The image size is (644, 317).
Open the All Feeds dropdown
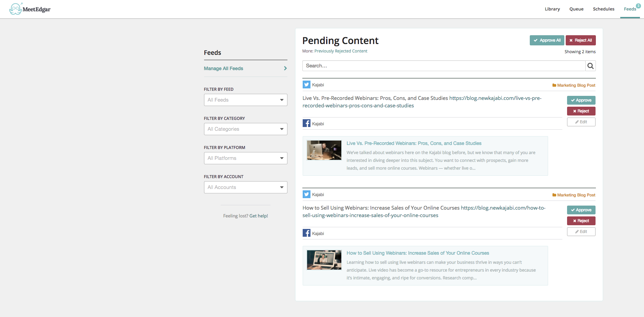tap(245, 100)
